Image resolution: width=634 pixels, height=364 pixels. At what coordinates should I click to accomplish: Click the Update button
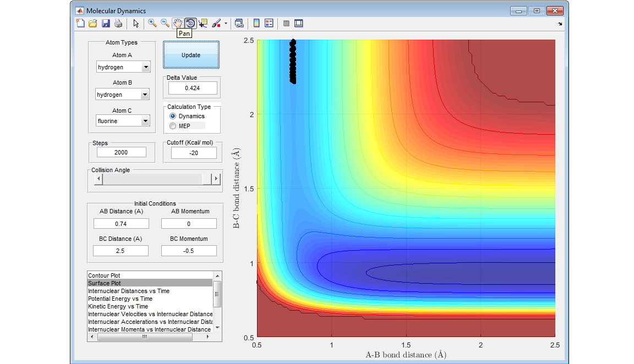tap(191, 55)
